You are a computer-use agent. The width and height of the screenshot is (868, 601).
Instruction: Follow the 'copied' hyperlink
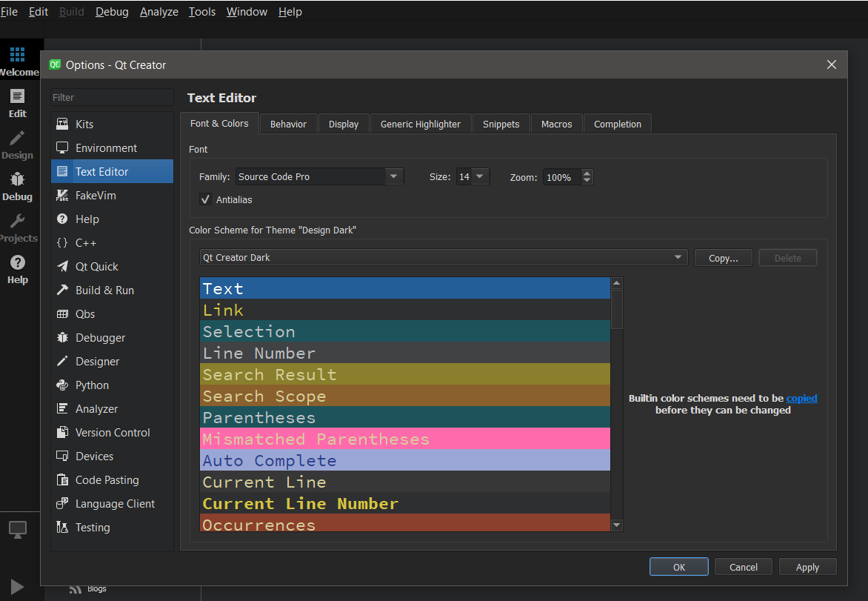click(801, 398)
